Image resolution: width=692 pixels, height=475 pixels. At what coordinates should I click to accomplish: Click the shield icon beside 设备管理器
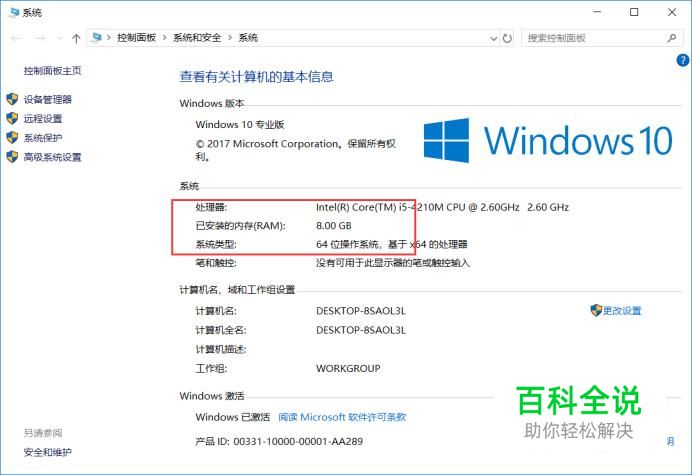(x=12, y=99)
